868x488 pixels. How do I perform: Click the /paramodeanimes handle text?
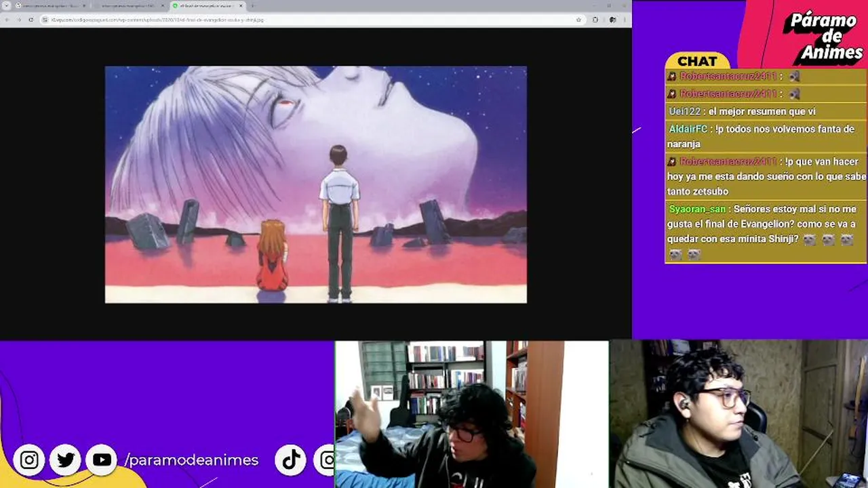[x=192, y=460]
